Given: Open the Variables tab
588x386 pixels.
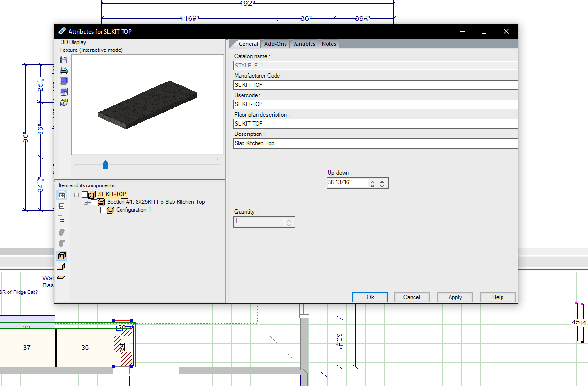Looking at the screenshot, I should pos(304,44).
